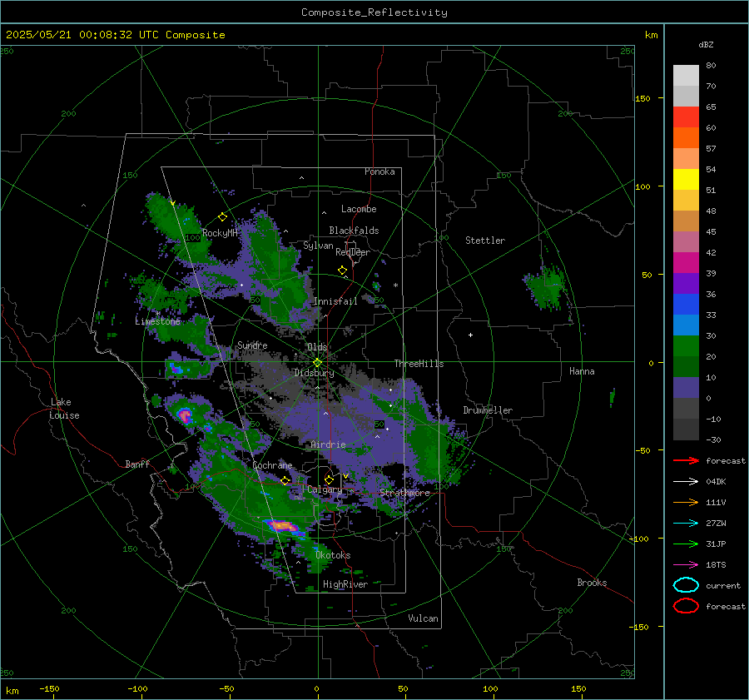Click the purple 10 dBZ color swatch
The width and height of the screenshot is (749, 700).
click(686, 387)
